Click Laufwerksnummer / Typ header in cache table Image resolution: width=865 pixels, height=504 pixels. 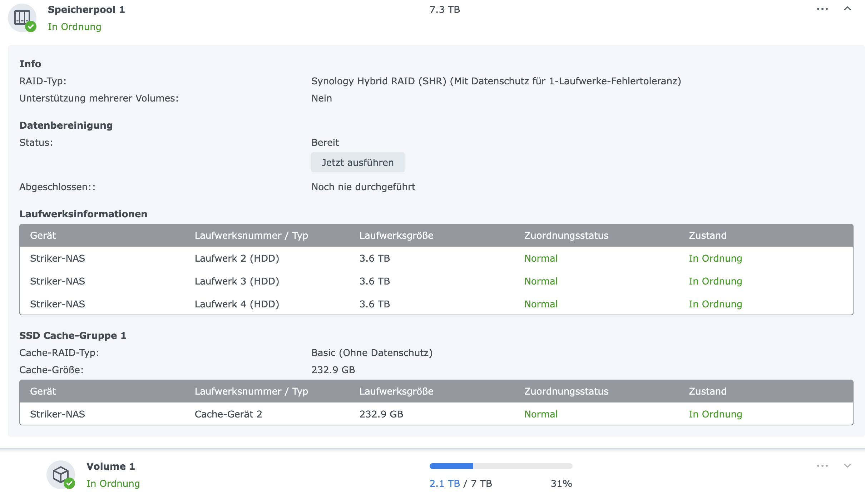click(251, 391)
